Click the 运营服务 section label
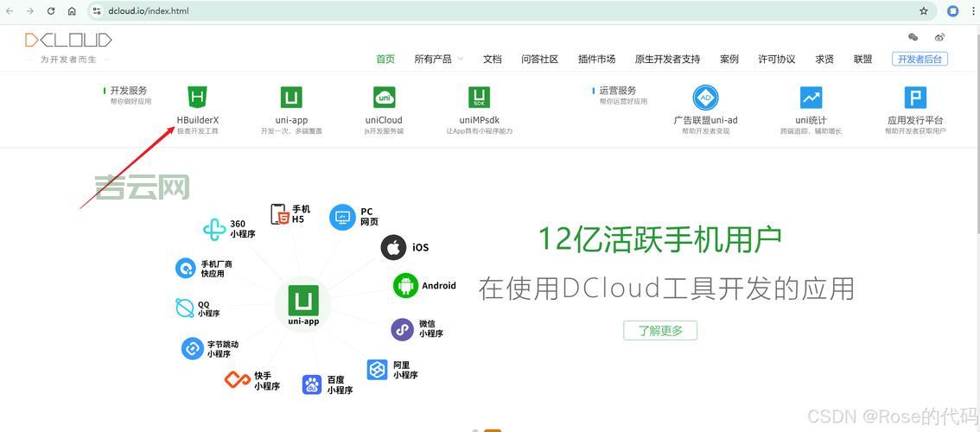Screen dimensions: 980x432 point(618,91)
